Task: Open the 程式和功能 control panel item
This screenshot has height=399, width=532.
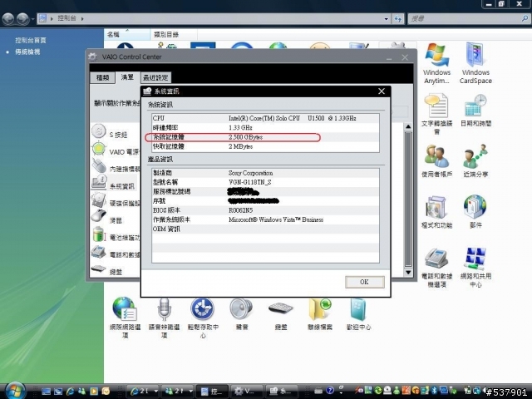Action: point(436,212)
